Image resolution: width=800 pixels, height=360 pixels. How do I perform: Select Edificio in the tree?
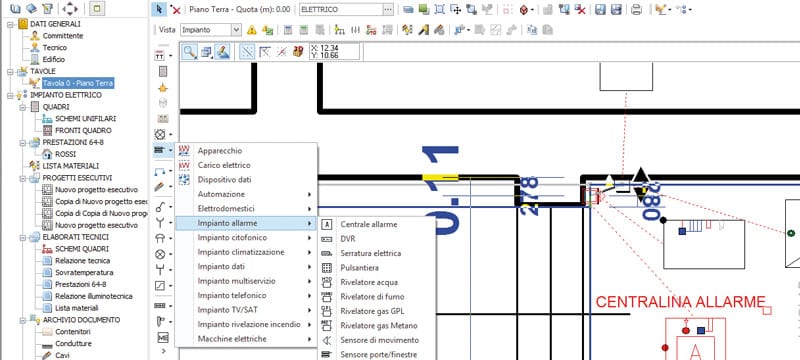point(54,59)
